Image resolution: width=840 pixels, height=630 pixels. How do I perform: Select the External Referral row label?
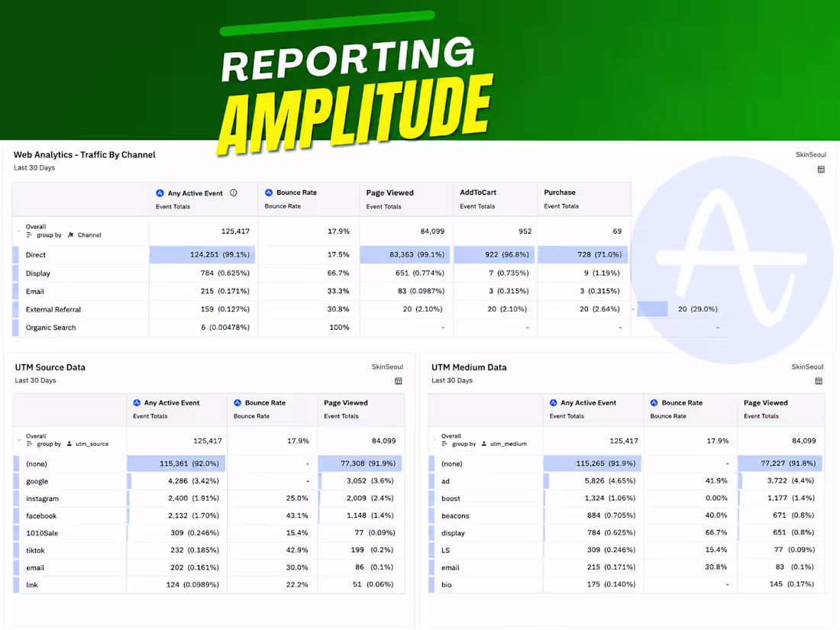pos(53,309)
